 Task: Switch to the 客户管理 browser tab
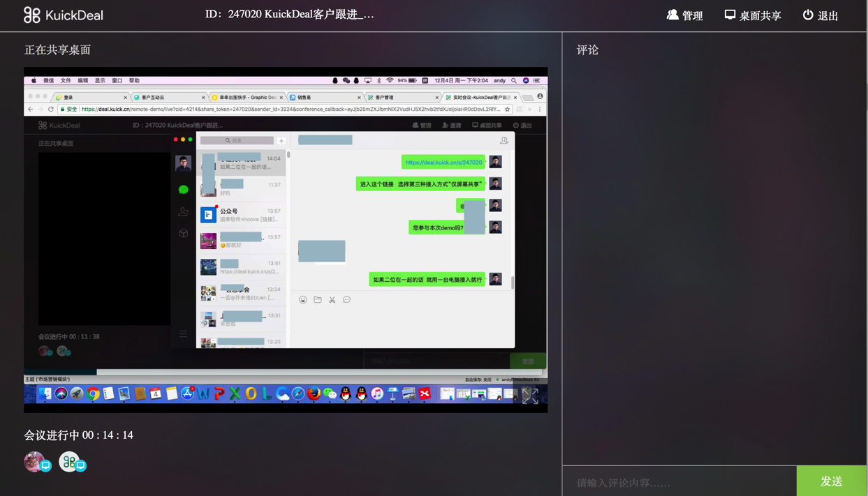pos(403,97)
